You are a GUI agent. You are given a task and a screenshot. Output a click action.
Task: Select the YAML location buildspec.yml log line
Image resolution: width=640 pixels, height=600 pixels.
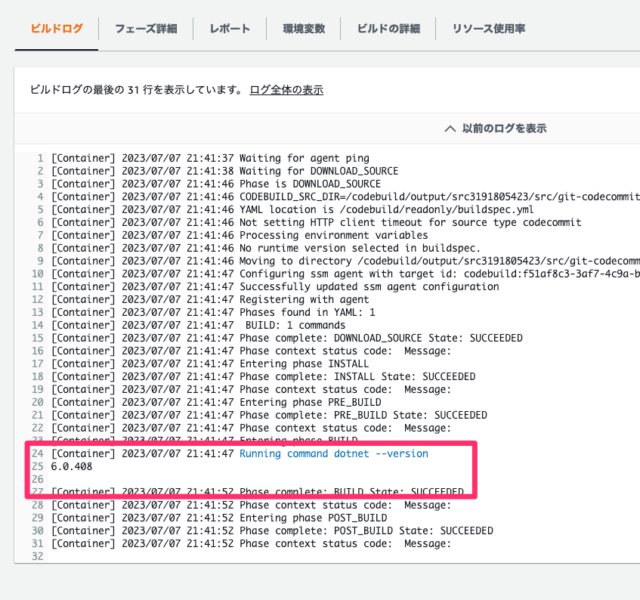pos(292,209)
